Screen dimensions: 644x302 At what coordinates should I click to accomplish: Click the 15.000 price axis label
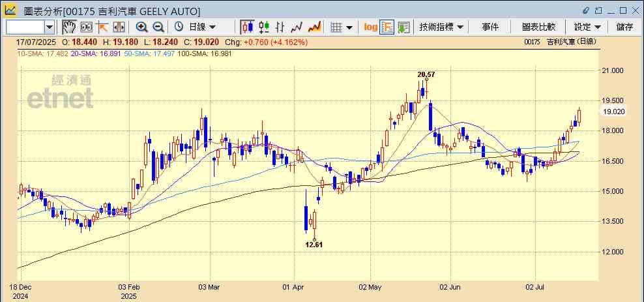coord(613,192)
